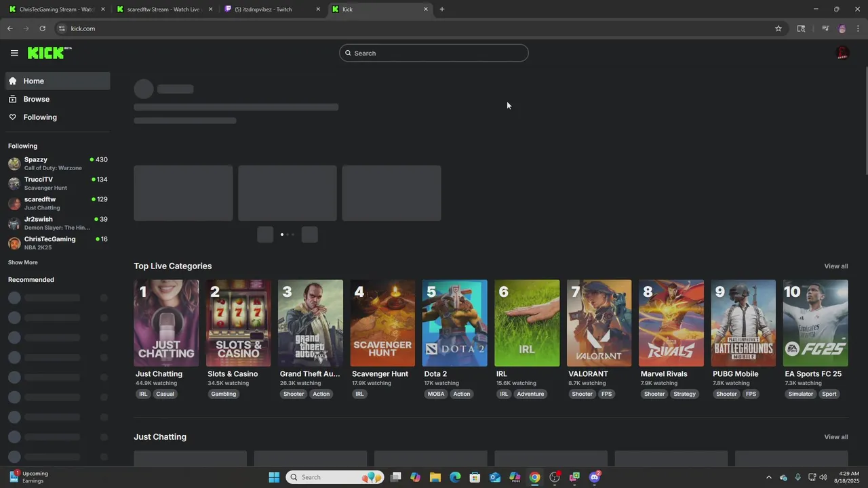
Task: Click the Casual tag under Just Chatting
Action: 165,394
